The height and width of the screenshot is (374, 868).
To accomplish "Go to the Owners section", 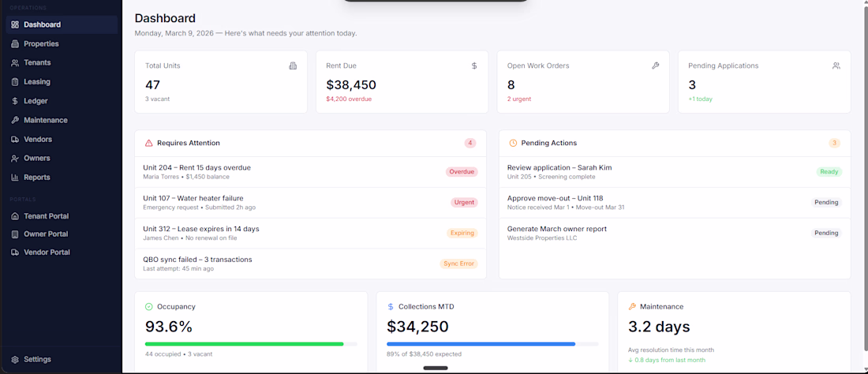I will 36,158.
